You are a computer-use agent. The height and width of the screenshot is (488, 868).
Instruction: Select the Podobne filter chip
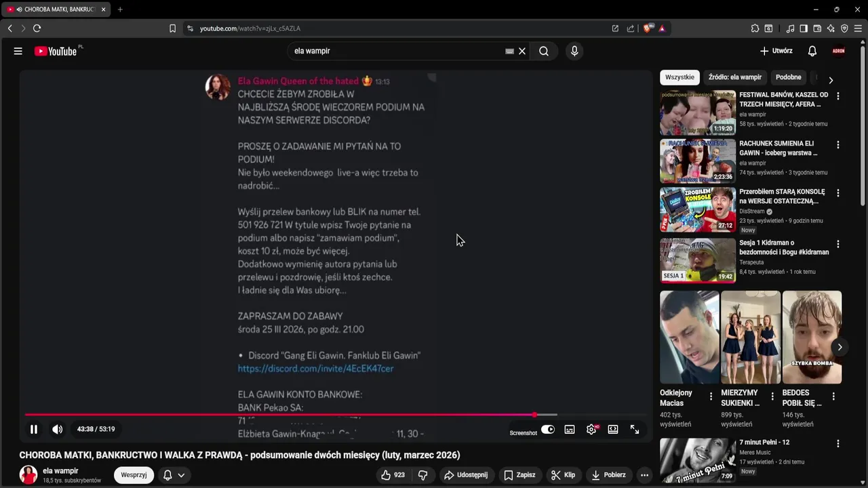(788, 77)
